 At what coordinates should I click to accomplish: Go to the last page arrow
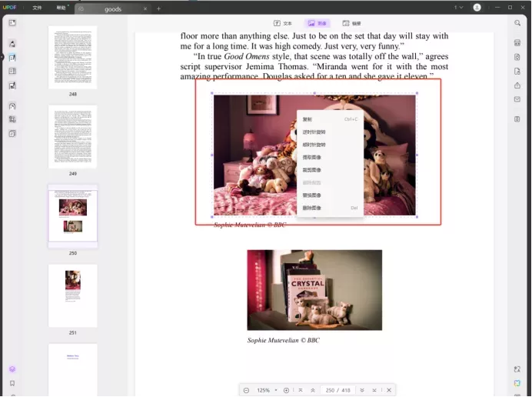[374, 390]
